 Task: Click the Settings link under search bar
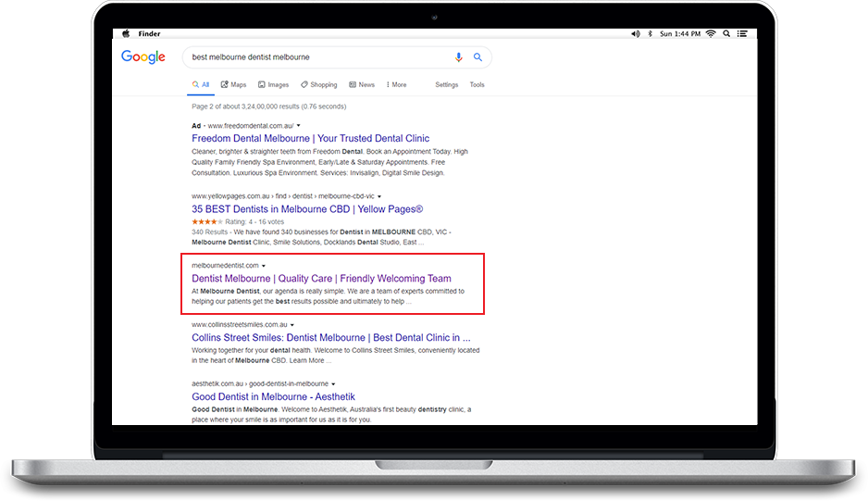pos(446,84)
